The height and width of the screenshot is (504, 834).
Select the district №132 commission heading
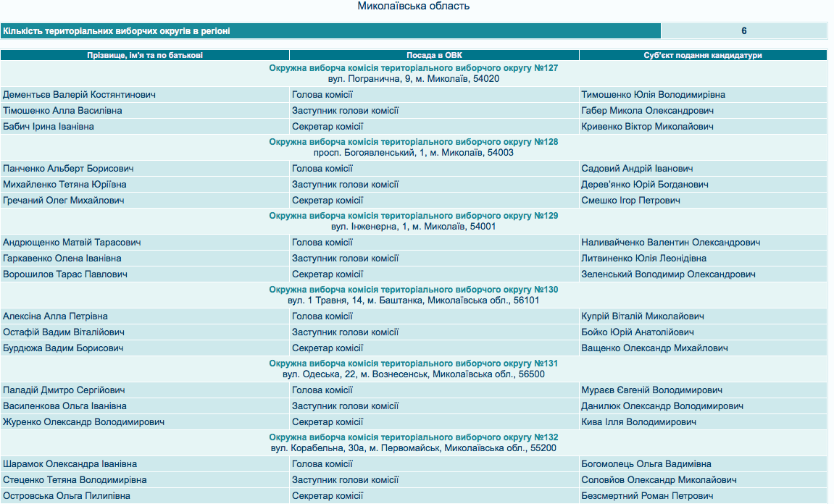click(x=413, y=437)
